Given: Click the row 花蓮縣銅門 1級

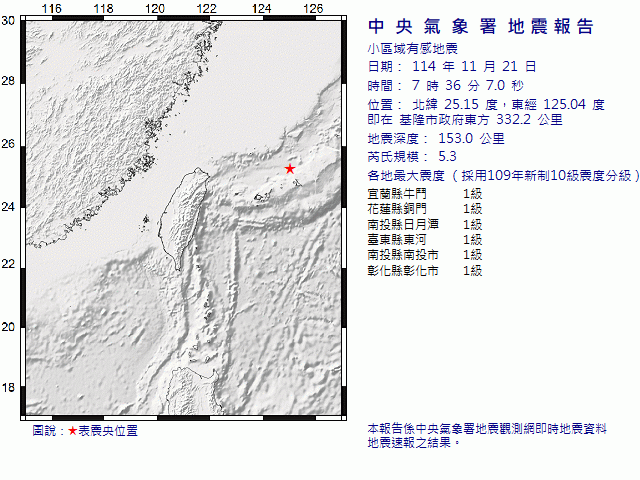Looking at the screenshot, I should (x=425, y=209).
